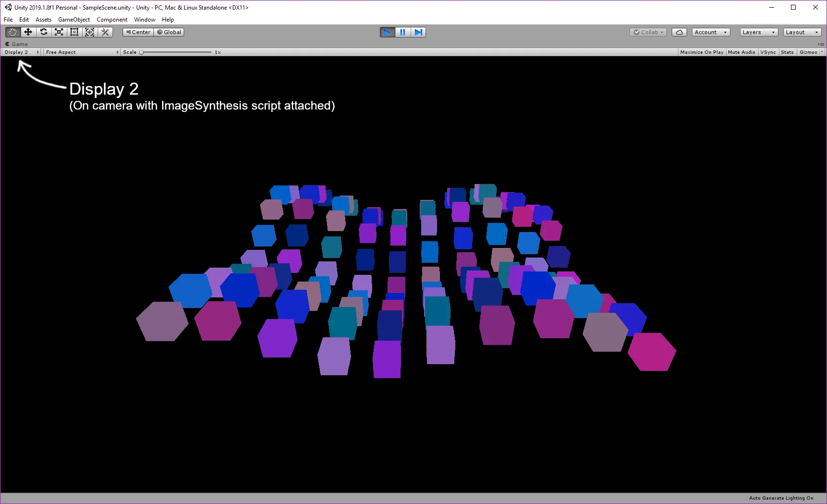The height and width of the screenshot is (504, 827).
Task: Open the Free Aspect dropdown
Action: click(82, 52)
